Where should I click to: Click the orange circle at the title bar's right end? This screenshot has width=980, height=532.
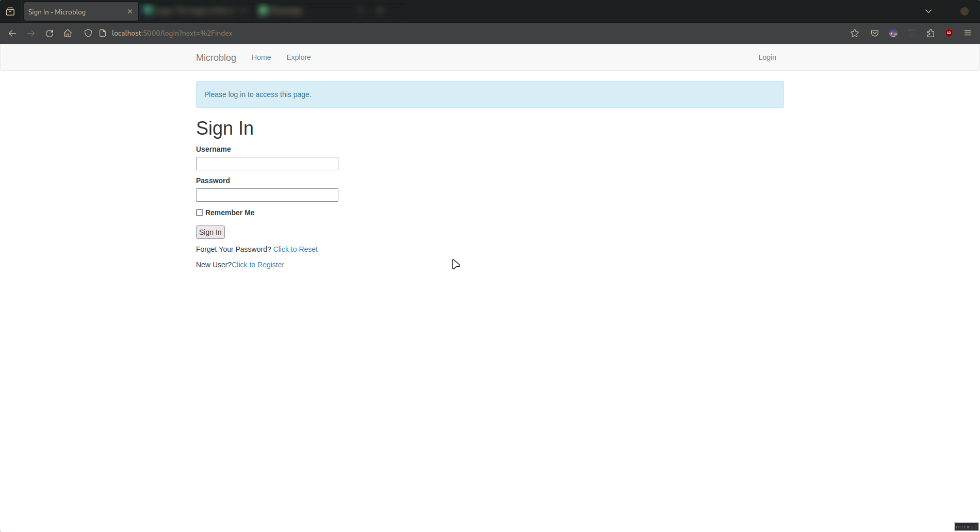click(965, 11)
